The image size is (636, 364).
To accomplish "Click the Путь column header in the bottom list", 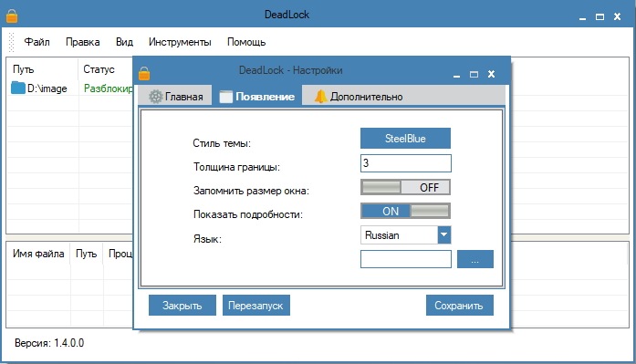I will click(87, 254).
